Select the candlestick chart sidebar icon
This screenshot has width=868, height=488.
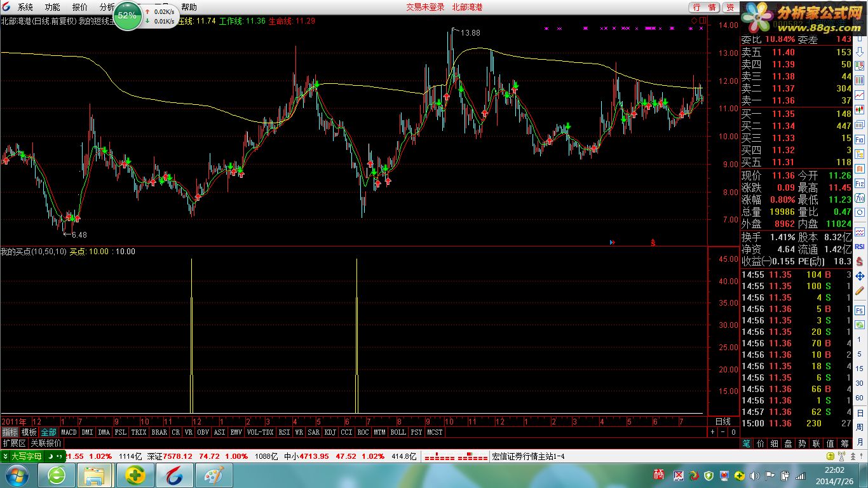coord(859,109)
